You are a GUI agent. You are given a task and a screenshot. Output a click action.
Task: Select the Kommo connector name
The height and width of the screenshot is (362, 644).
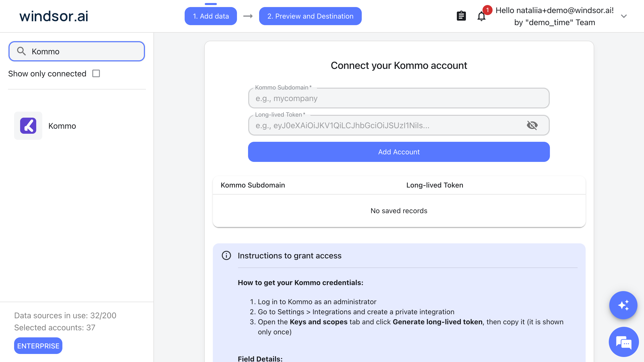coord(62,126)
